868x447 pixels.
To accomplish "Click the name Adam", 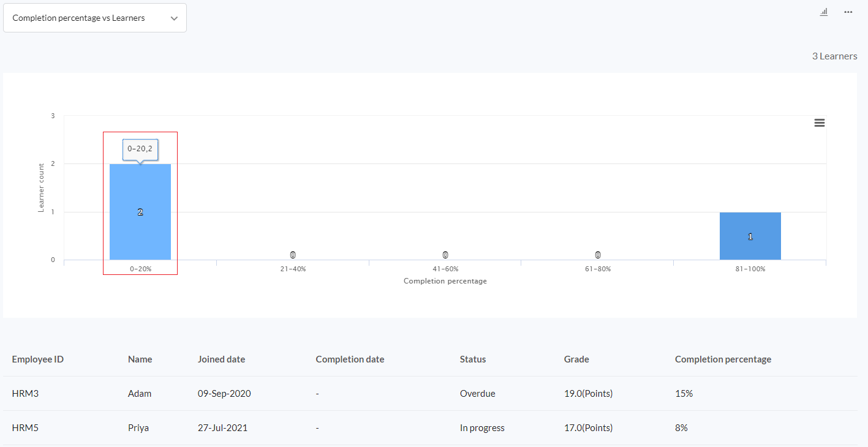I will pos(140,394).
